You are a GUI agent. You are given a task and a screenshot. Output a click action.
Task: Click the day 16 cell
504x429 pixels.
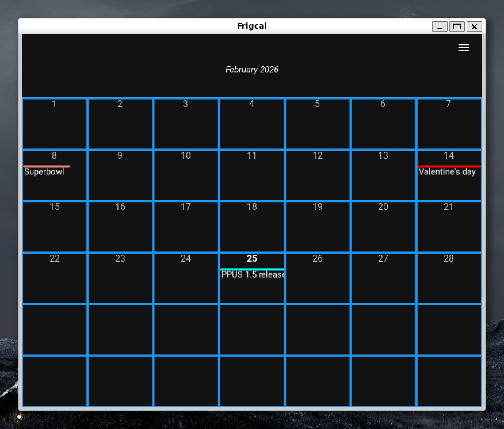tap(120, 227)
